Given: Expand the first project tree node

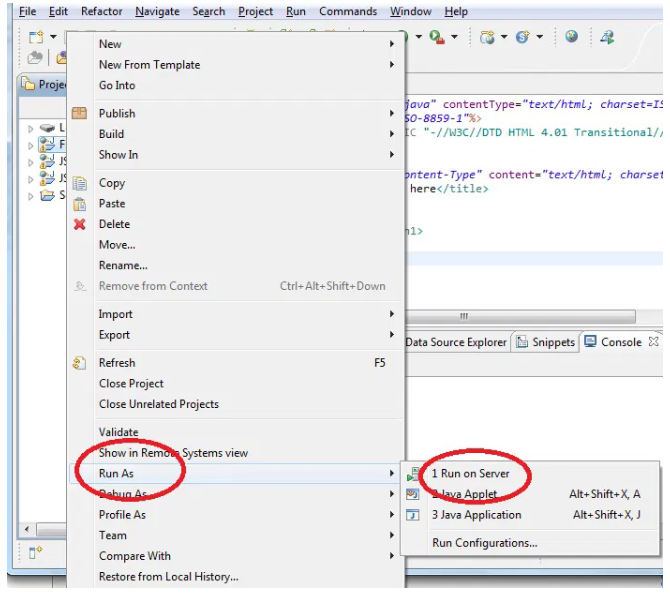Looking at the screenshot, I should coord(31,129).
